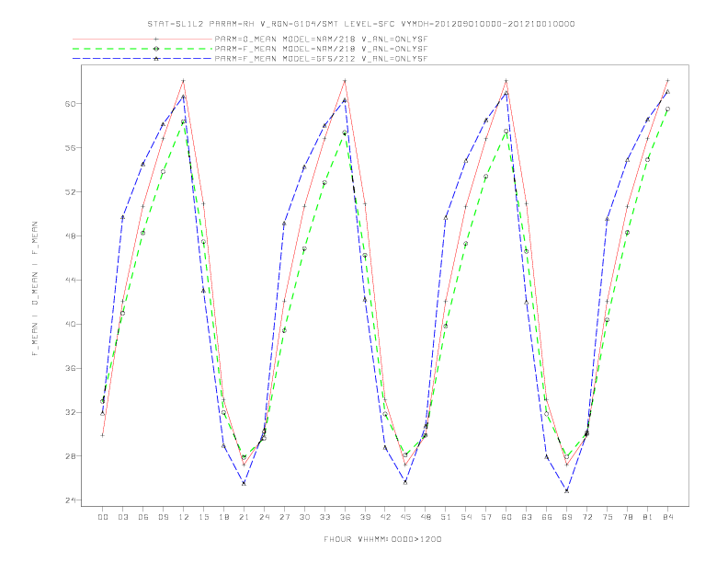Select forecast hour 30 on x-axis

[304, 517]
